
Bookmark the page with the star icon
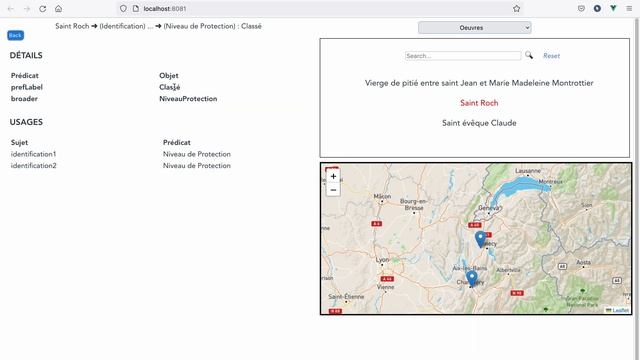(x=516, y=9)
